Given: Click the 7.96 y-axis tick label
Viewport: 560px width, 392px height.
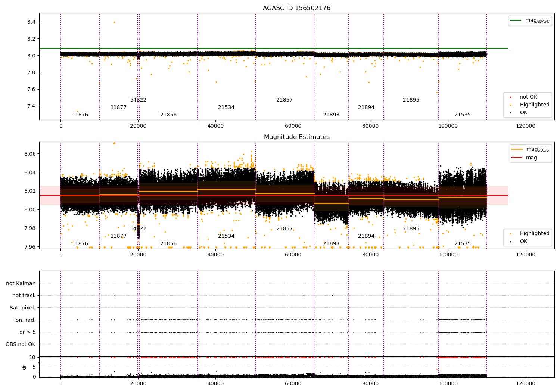Looking at the screenshot, I should point(30,247).
